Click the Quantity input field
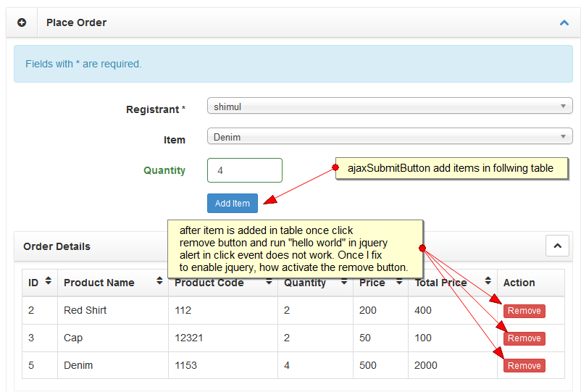The image size is (581, 392). coord(244,170)
